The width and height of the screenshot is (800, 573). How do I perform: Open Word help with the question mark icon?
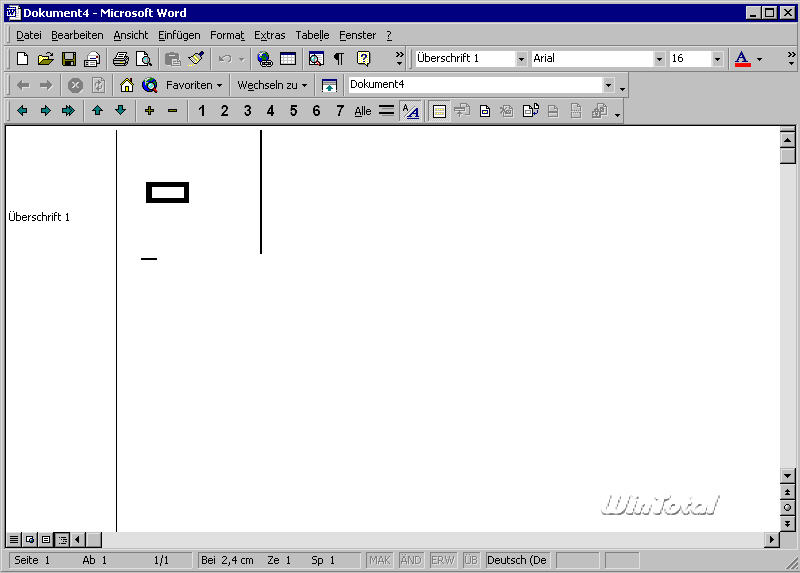coord(363,59)
